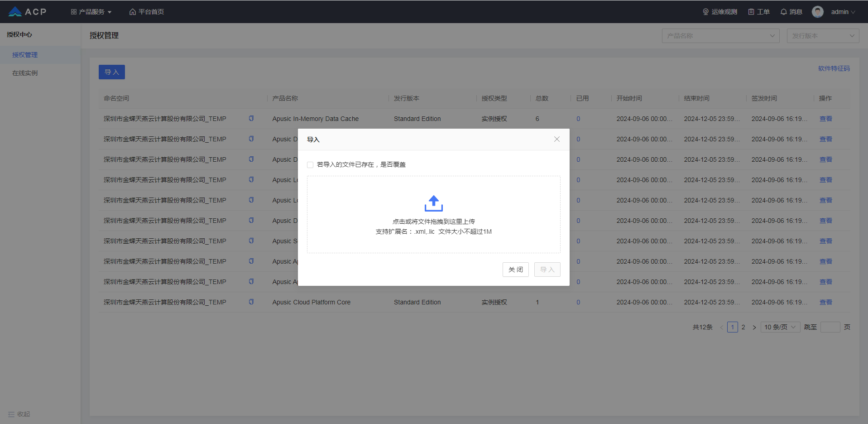Screen dimensions: 868x424
Task: Copy namespace of the In-Memory Data Cache row
Action: [x=251, y=119]
